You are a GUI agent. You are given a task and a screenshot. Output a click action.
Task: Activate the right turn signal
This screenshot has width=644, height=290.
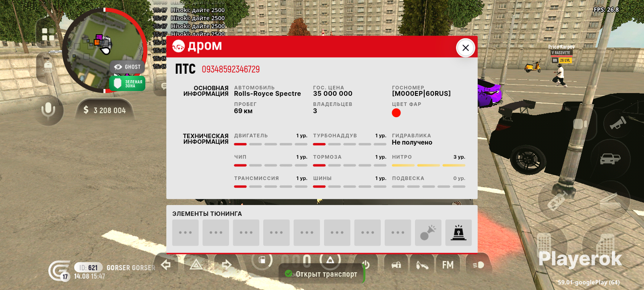coord(227,265)
